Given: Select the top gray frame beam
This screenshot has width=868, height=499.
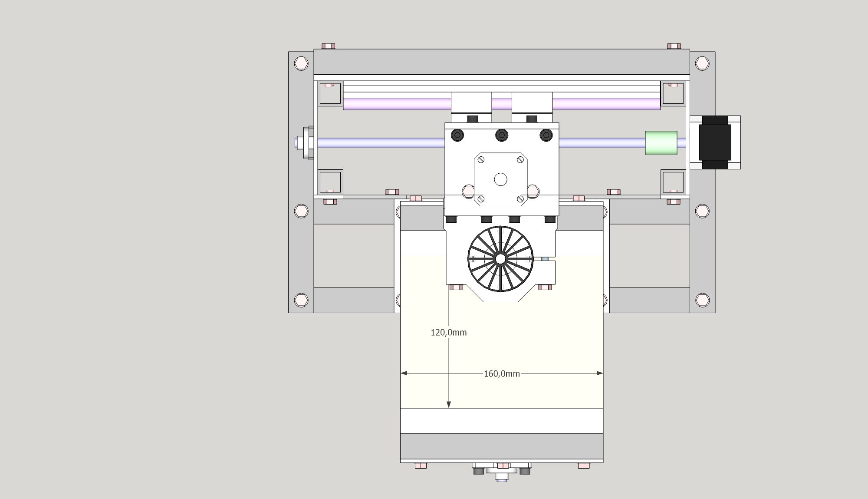Looking at the screenshot, I should click(x=501, y=62).
